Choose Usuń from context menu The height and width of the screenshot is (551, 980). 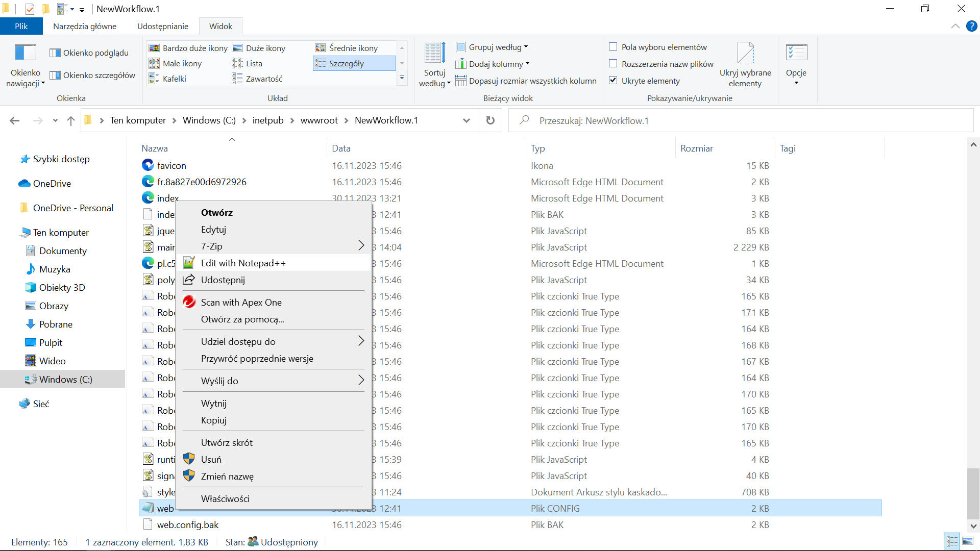pos(274,460)
